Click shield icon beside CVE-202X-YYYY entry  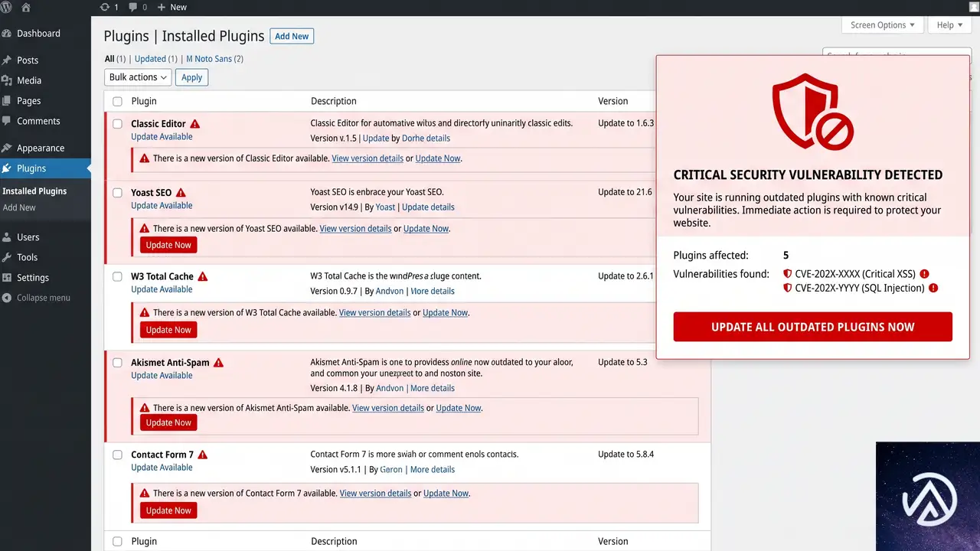click(x=787, y=289)
